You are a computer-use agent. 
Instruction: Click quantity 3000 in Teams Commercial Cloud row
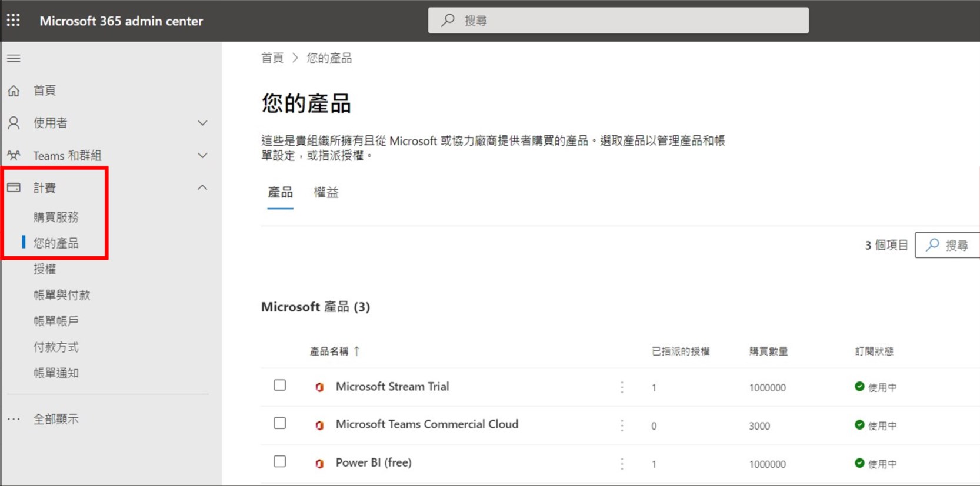[759, 426]
